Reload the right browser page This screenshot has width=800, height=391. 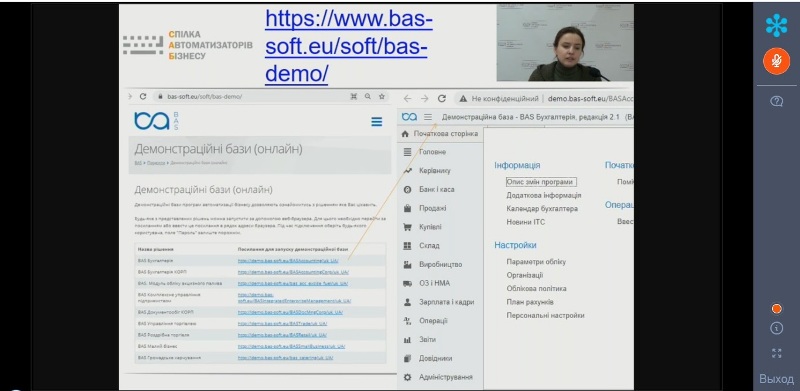point(442,99)
